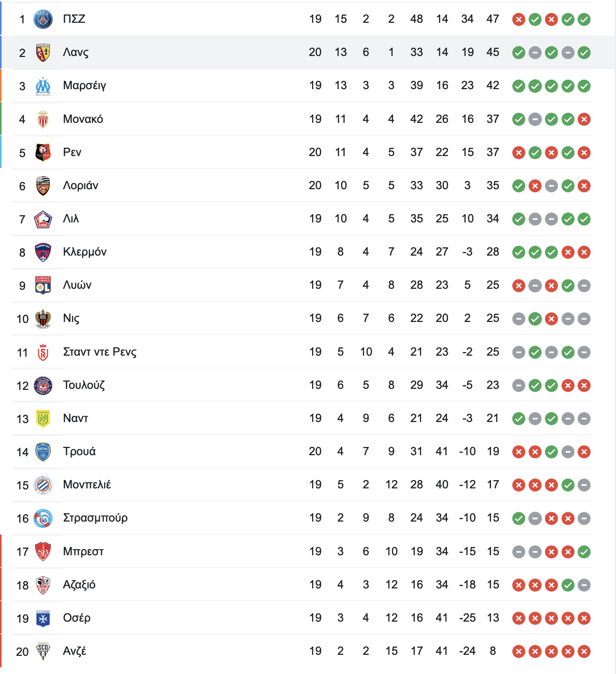616x674 pixels.
Task: Click Brest's last green win icon
Action: (x=584, y=552)
